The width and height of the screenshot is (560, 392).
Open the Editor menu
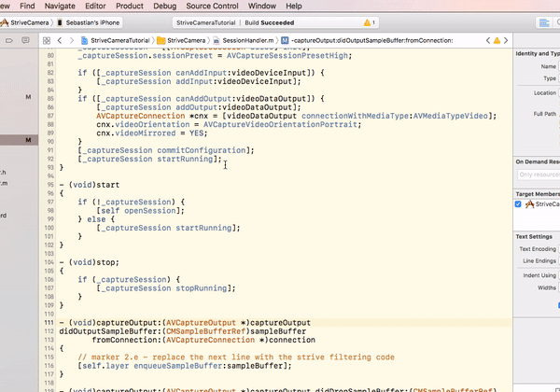point(95,6)
